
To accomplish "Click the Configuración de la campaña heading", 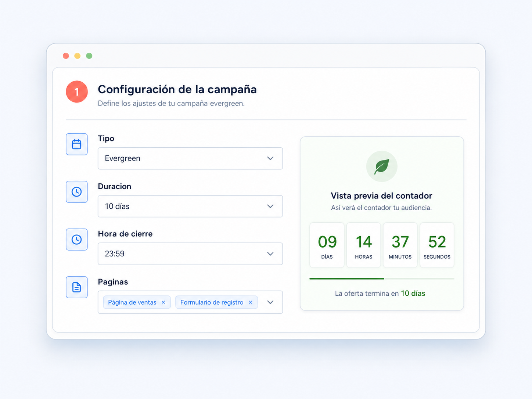I will [x=177, y=89].
